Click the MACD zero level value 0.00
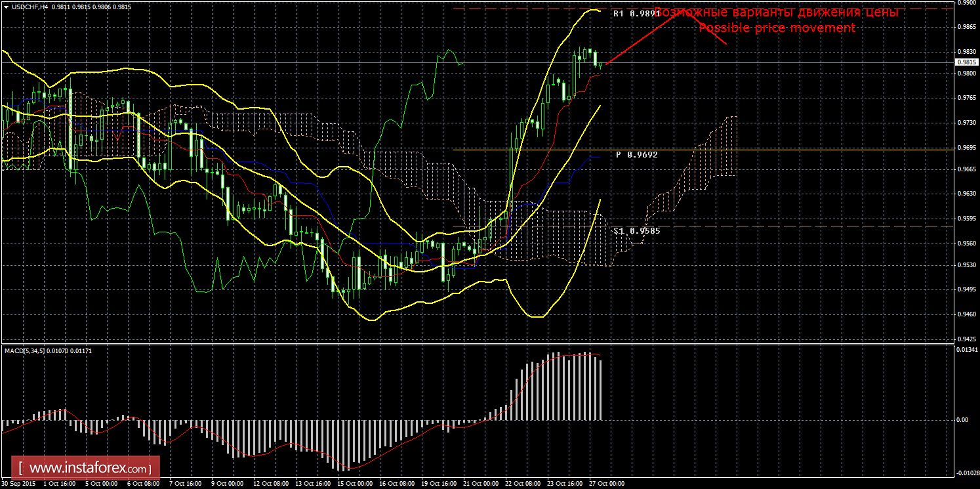Screen dimensions: 980x489 pos(962,419)
